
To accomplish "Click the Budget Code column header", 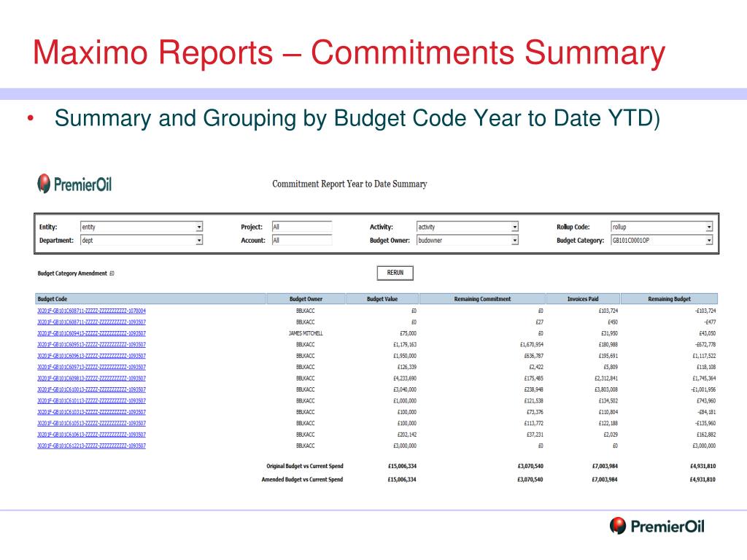I will click(x=150, y=299).
